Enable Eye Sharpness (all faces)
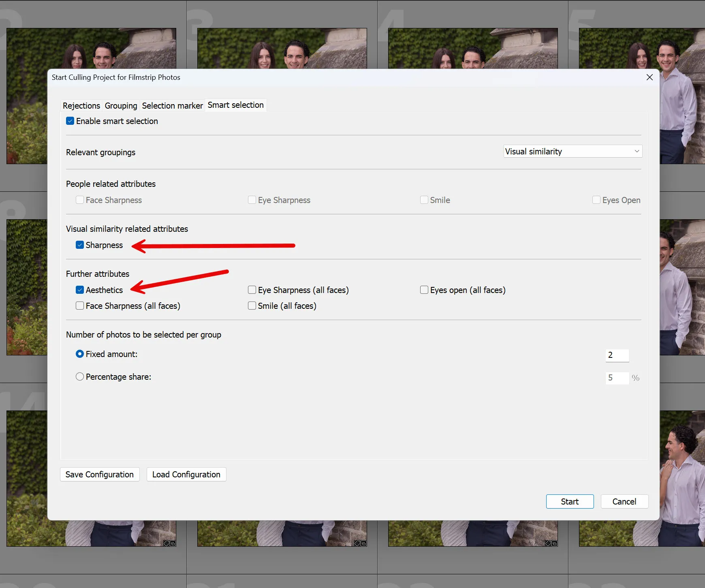Screen dimensions: 705x588 click(x=252, y=290)
